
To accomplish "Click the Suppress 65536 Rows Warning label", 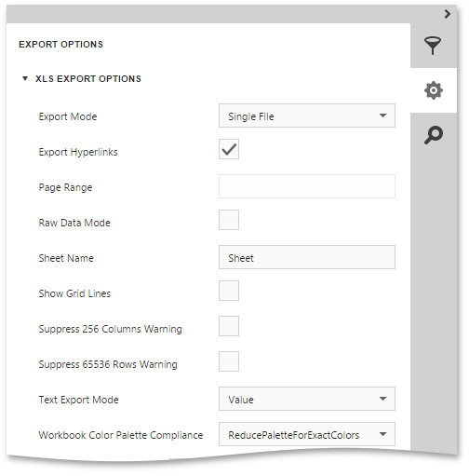I will tap(108, 364).
